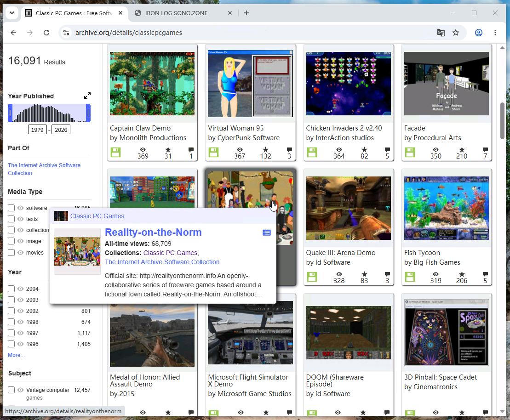Check the Vintage computer games subject checkbox

[x=11, y=390]
